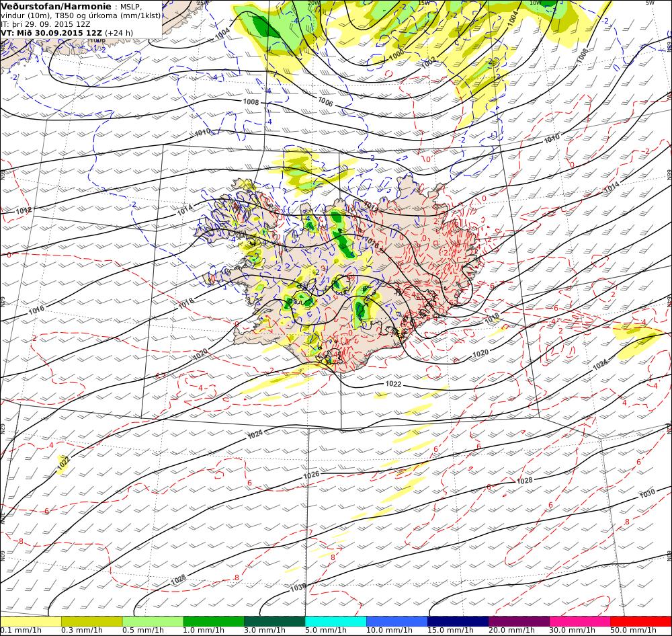This screenshot has height=636, width=672.
Task: Click the 1002 isobar label
Action: (x=428, y=63)
